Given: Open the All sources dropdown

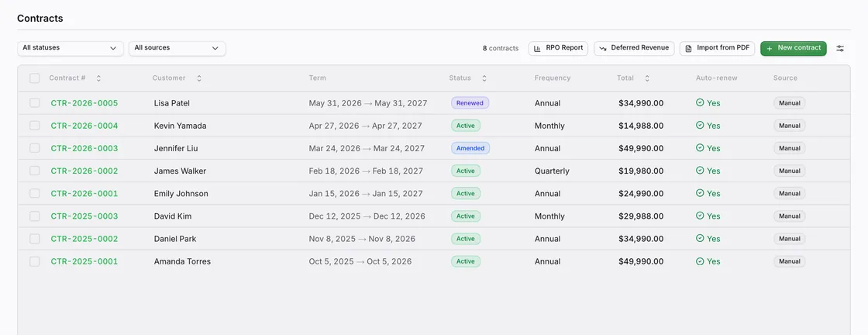Looking at the screenshot, I should coord(177,48).
